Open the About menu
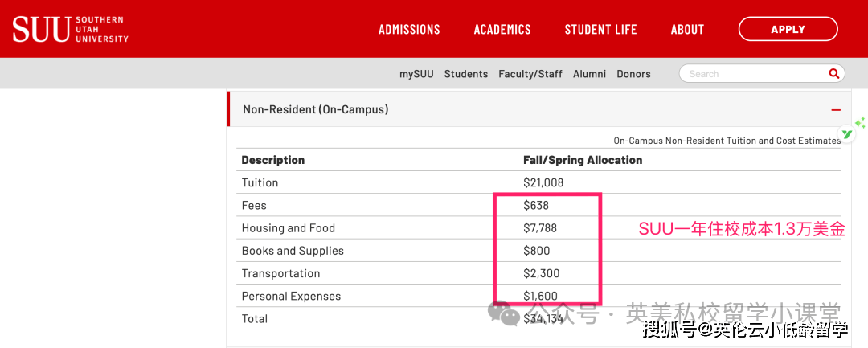 pos(687,29)
